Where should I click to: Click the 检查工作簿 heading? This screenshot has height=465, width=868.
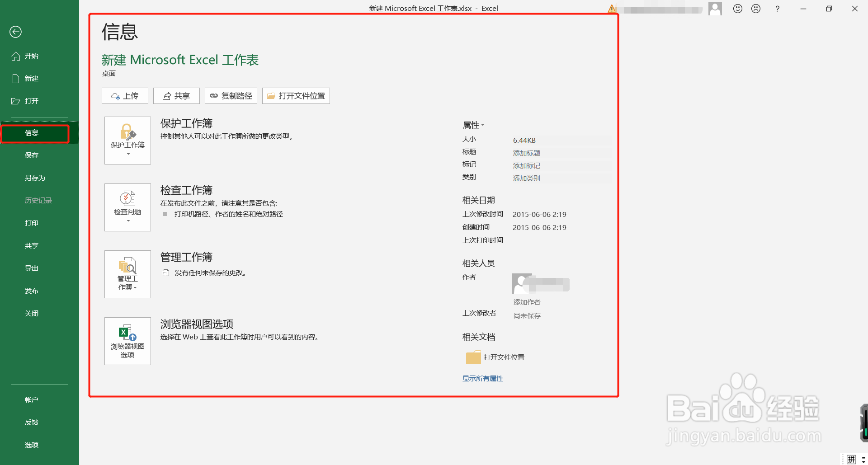(x=186, y=190)
